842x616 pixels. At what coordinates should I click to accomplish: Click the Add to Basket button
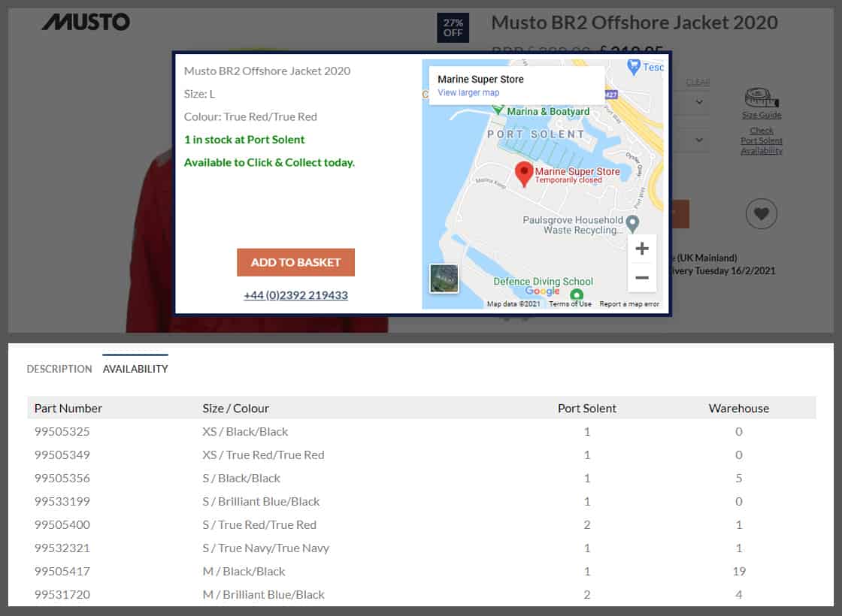pos(296,262)
